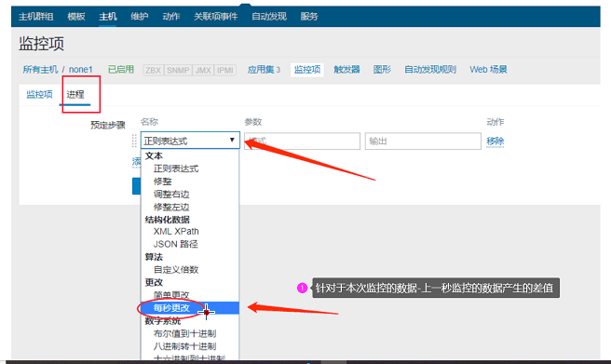Click the JMX availability badge
The image size is (611, 364).
(203, 70)
